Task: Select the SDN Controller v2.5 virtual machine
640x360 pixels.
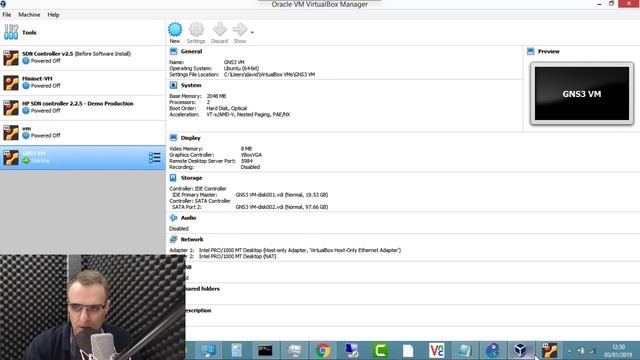Action: click(82, 58)
